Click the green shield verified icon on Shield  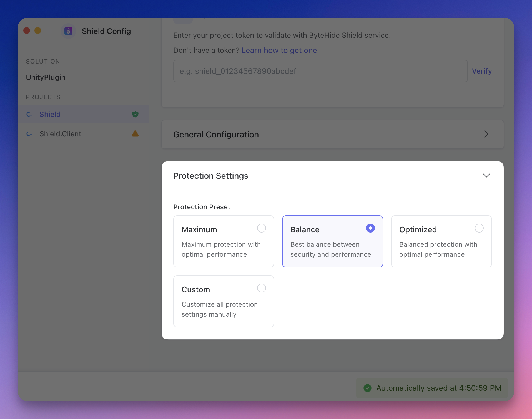[x=135, y=114]
